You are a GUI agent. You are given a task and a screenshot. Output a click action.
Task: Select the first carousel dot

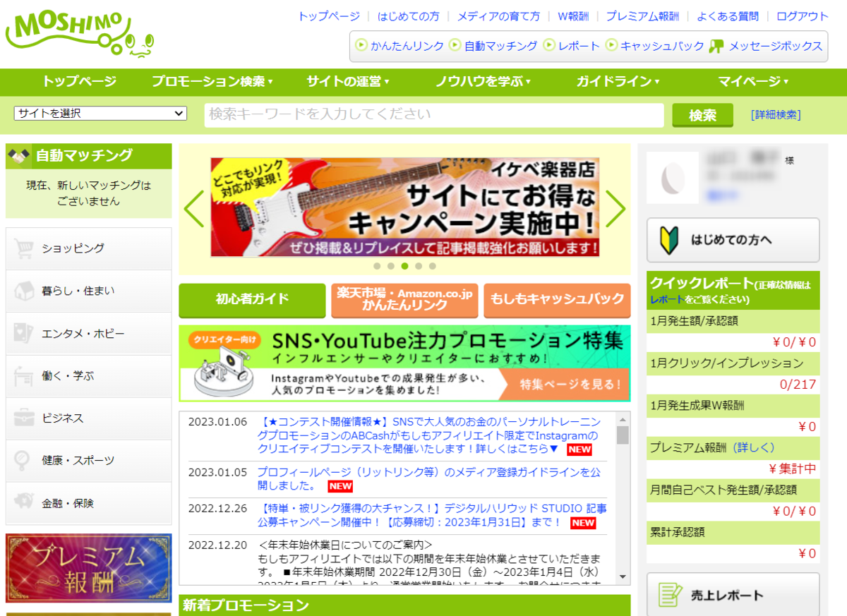point(376,266)
